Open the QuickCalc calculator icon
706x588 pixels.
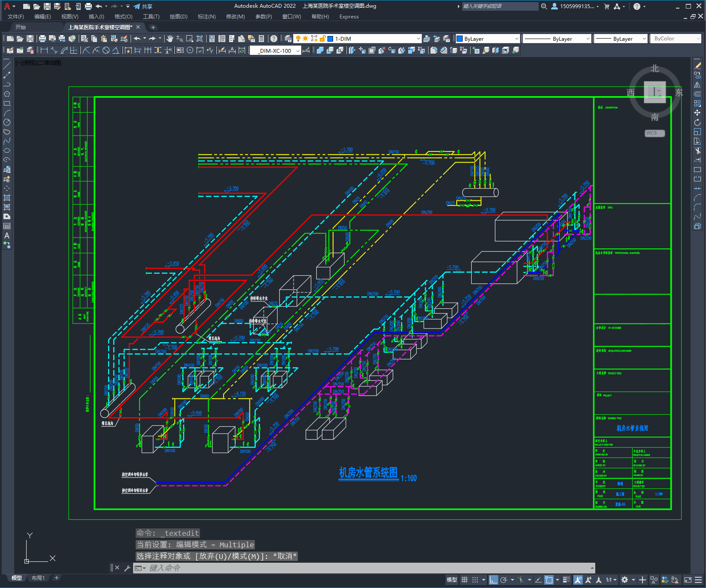[261, 39]
